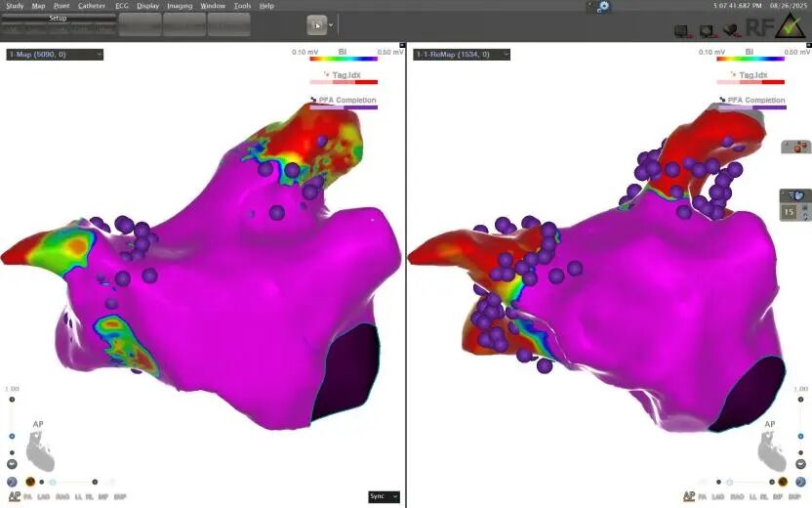Open the Imaging menu
812x508 pixels.
(x=180, y=6)
